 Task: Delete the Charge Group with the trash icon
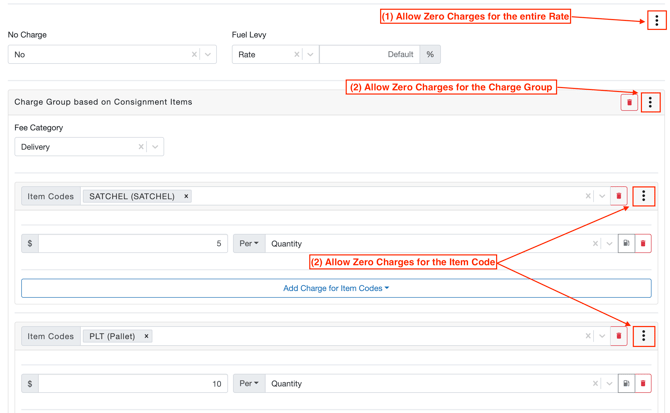[629, 103]
